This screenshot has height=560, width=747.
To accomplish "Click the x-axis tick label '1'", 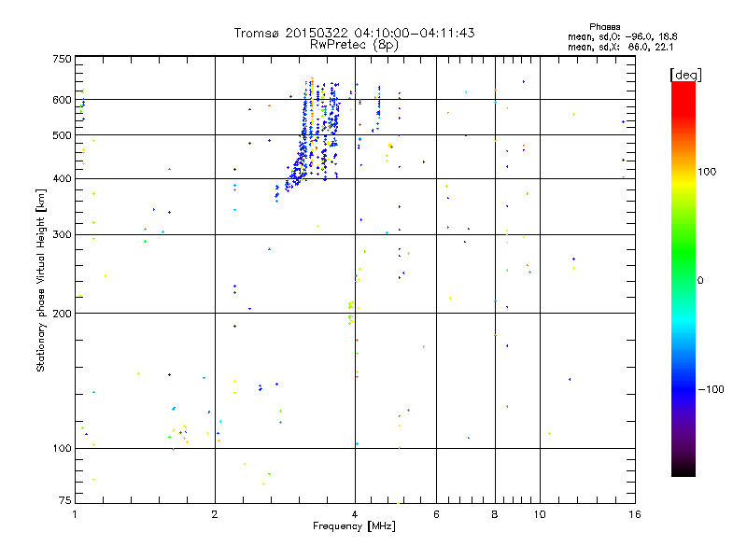I will (75, 514).
